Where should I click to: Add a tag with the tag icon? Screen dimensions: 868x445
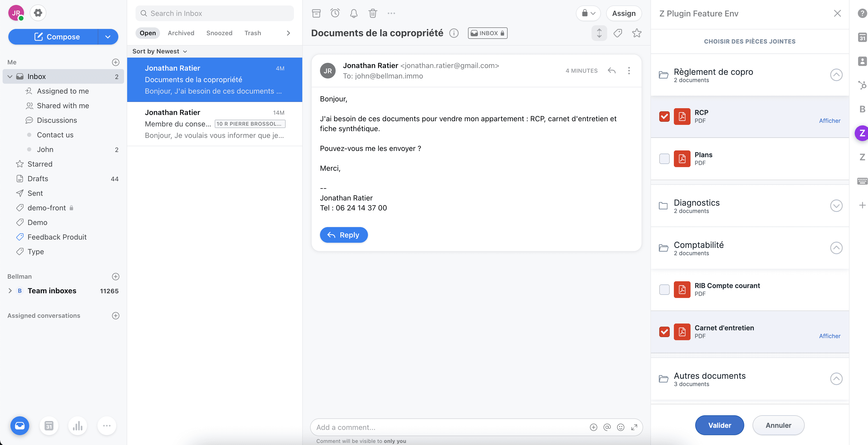pos(618,33)
